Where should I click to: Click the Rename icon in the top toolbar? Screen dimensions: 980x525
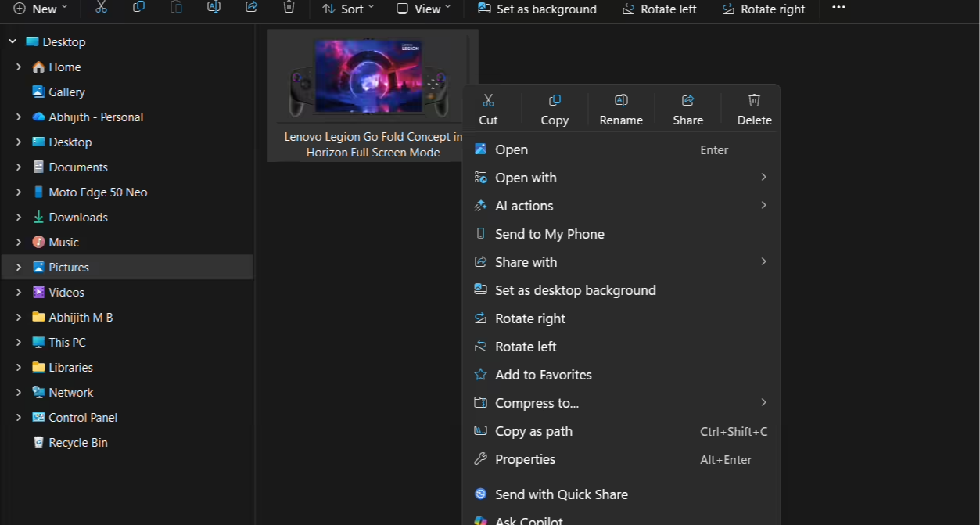(214, 7)
